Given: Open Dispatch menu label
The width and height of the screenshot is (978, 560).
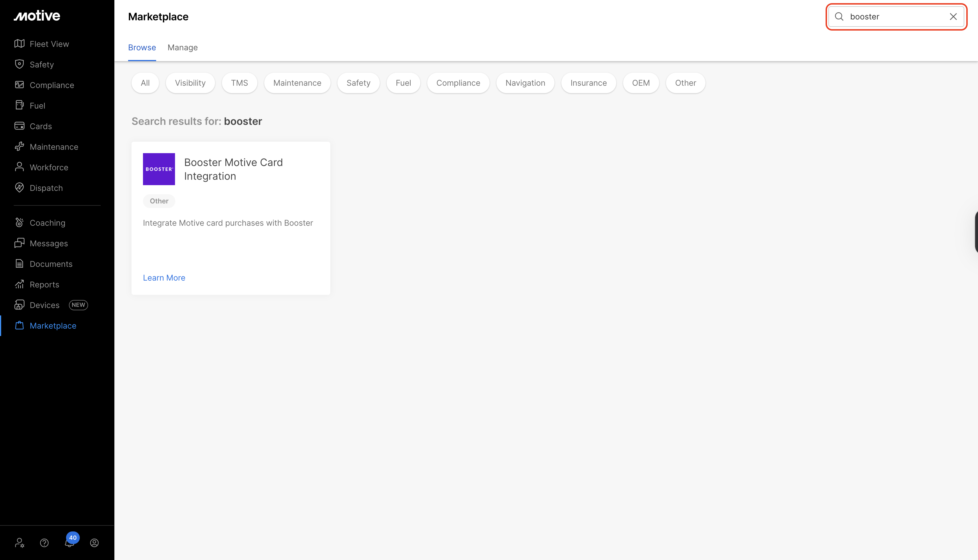Looking at the screenshot, I should [x=46, y=188].
